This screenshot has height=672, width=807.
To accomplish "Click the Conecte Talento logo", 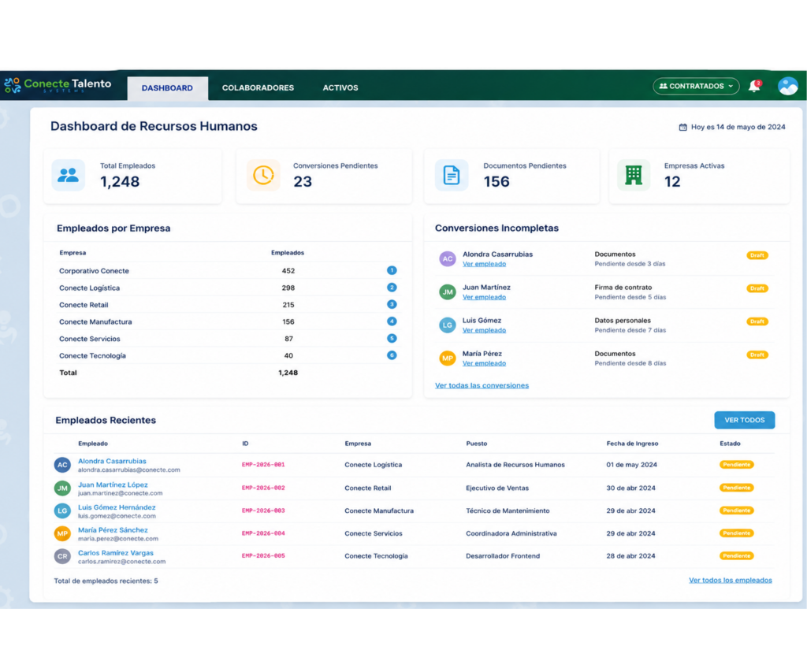I will pos(58,85).
